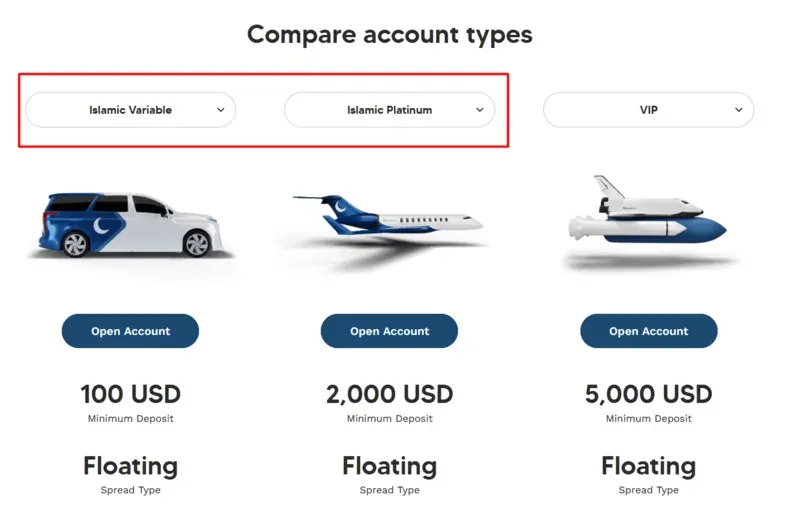Click the chevron arrow beside VIP
This screenshot has height=511, width=800.
click(739, 110)
